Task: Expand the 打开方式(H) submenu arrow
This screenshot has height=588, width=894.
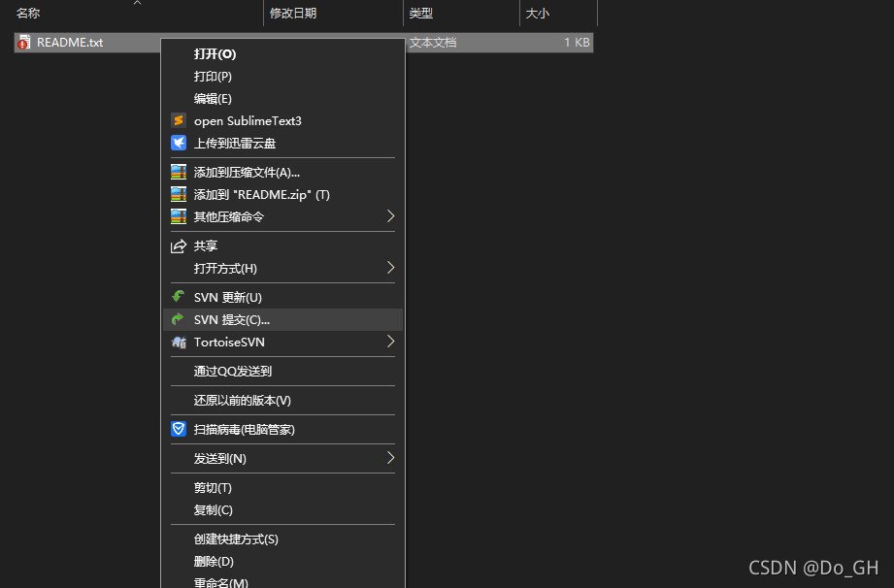Action: [x=390, y=267]
